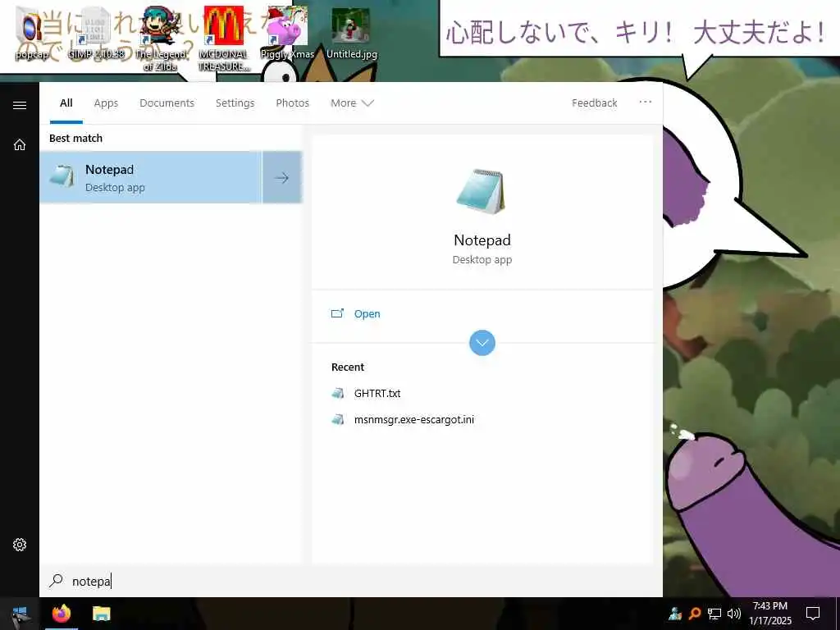Expand the arrow next to Notepad result
The image size is (840, 630).
tap(282, 177)
